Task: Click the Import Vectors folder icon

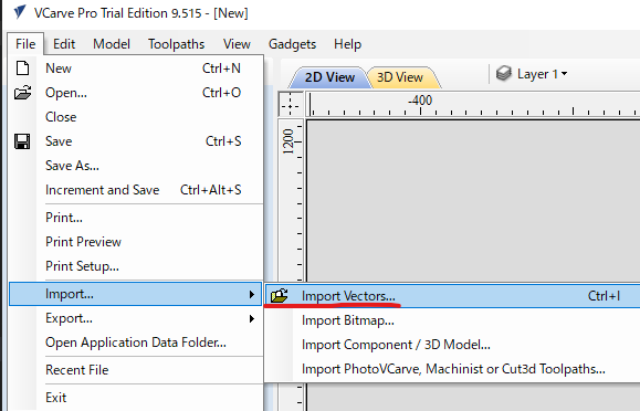Action: coord(280,296)
